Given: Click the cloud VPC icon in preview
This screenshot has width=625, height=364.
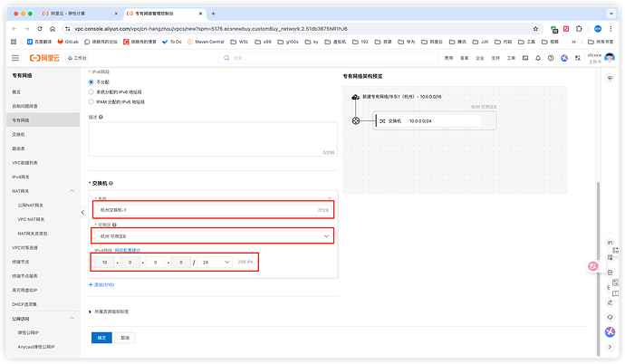Looking at the screenshot, I should click(355, 98).
